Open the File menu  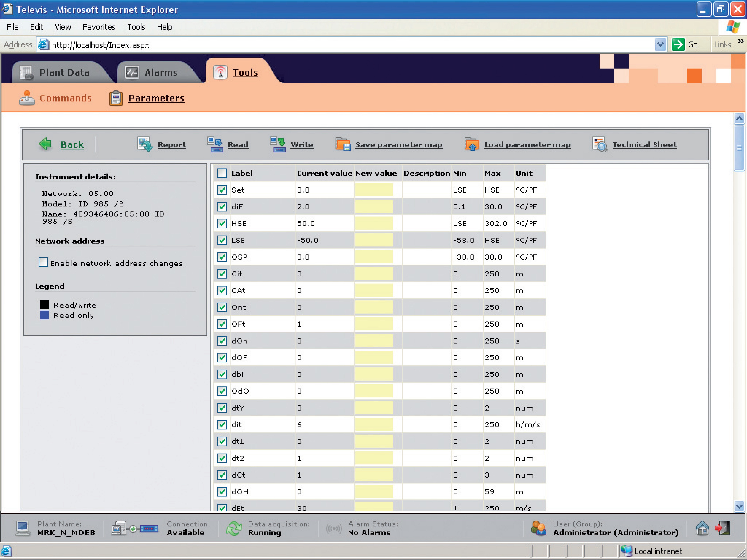(12, 27)
